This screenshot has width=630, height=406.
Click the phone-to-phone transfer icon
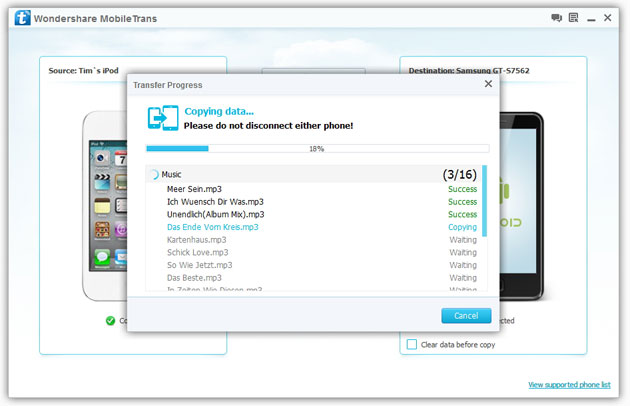point(163,118)
